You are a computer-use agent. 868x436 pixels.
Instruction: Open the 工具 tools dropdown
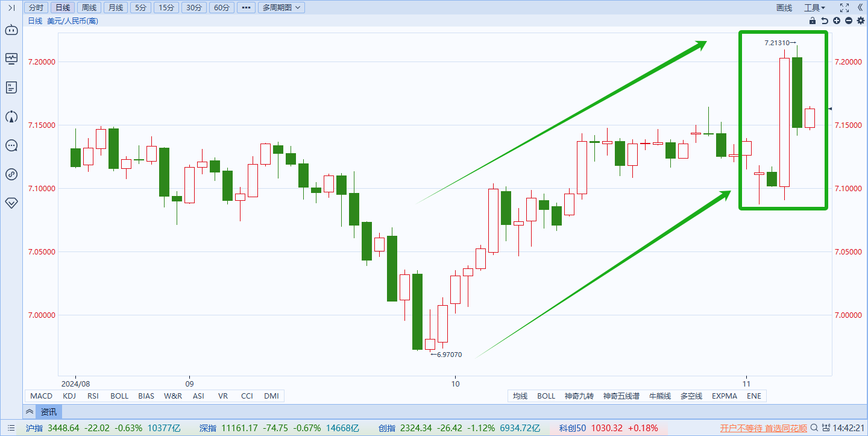tap(814, 8)
